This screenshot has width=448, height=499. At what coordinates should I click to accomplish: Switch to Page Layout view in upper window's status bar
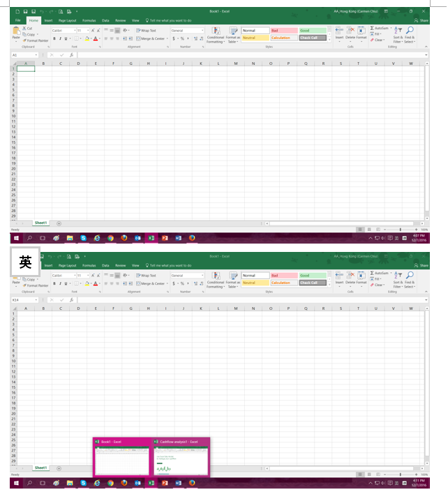point(369,229)
